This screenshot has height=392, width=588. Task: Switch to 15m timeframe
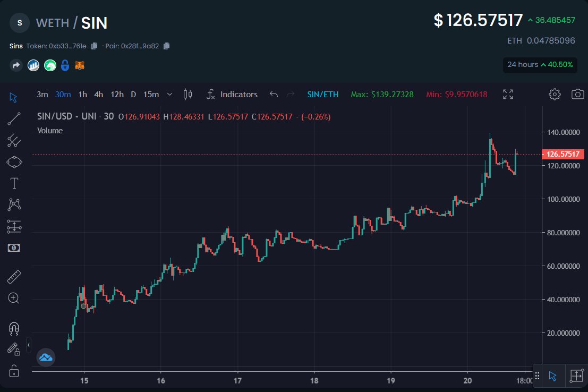pyautogui.click(x=151, y=95)
